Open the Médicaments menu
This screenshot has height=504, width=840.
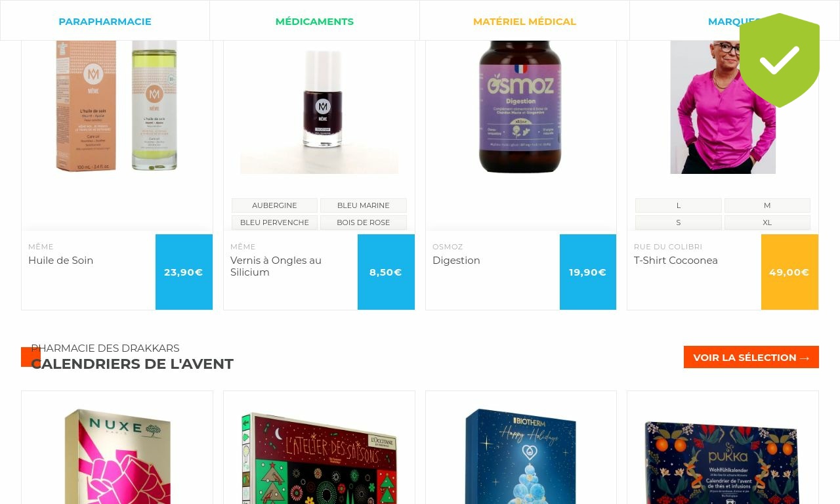[x=314, y=22]
